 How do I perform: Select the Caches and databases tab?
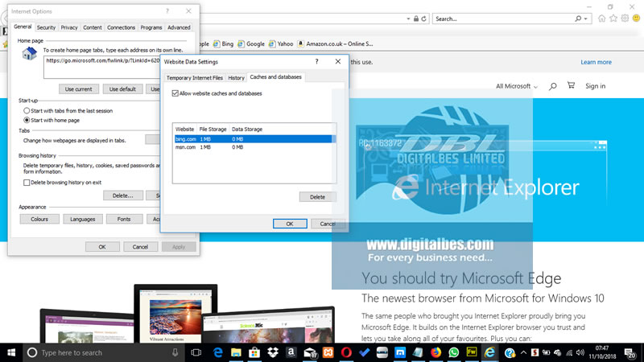[275, 76]
